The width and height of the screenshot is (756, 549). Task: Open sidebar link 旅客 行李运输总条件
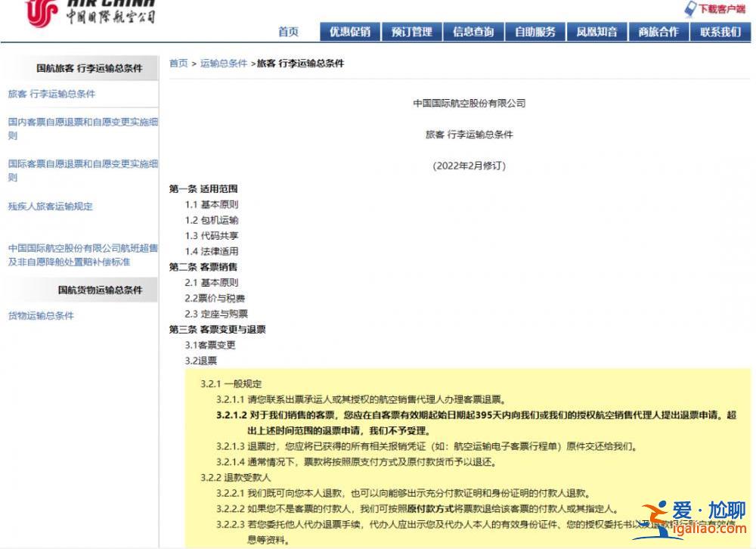51,94
